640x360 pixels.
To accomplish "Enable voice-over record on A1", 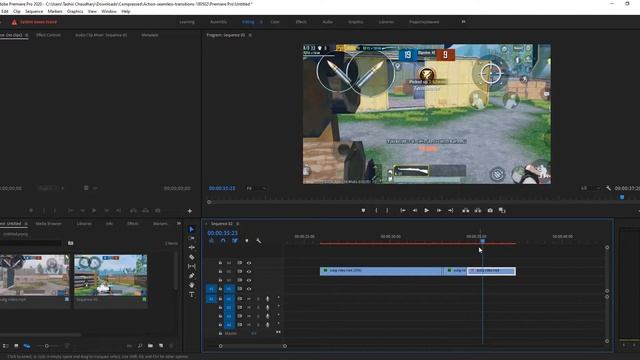I will click(268, 299).
